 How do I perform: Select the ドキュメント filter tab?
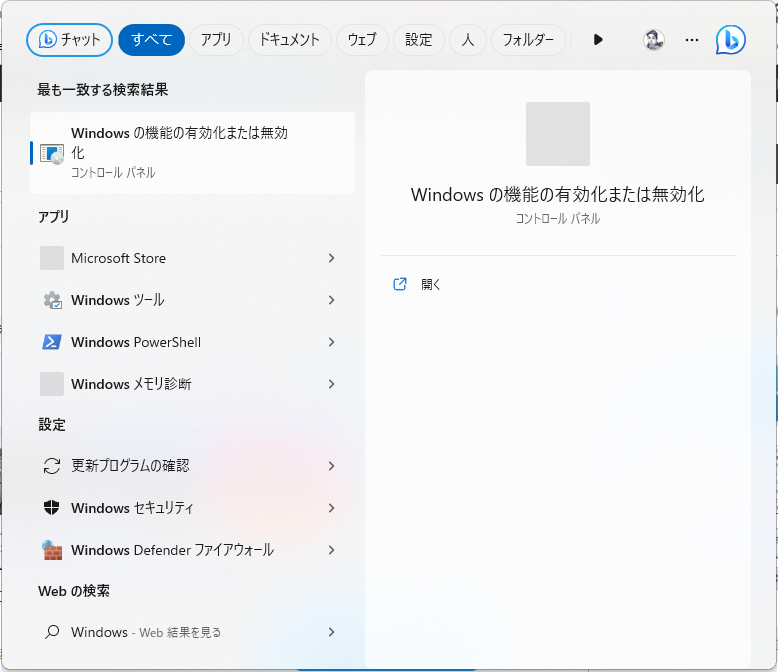point(289,40)
